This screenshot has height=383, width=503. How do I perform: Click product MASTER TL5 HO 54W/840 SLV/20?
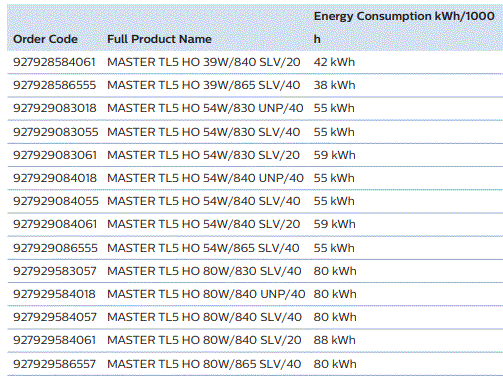point(203,224)
